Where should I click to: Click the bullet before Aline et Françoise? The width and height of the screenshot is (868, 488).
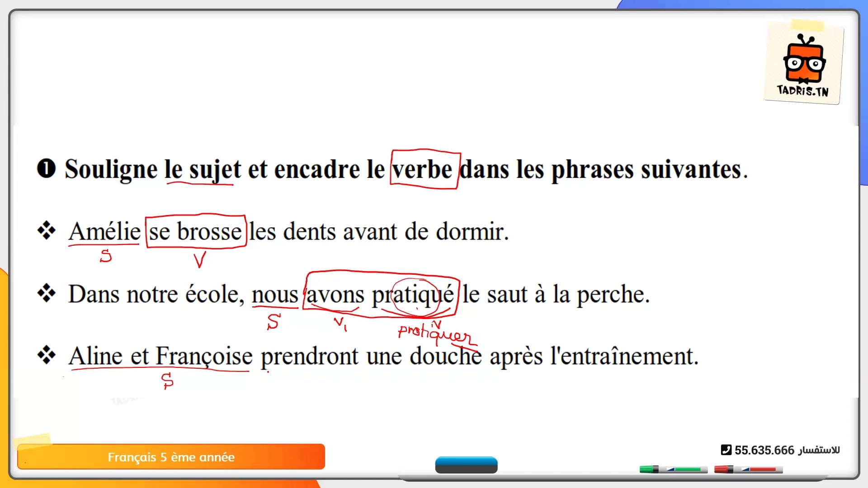[46, 355]
